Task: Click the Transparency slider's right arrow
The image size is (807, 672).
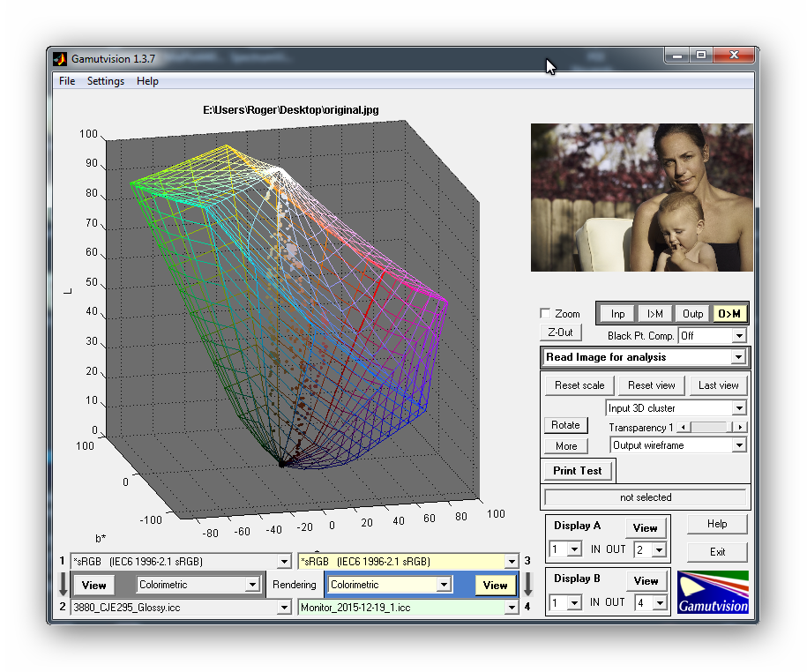Action: tap(740, 427)
